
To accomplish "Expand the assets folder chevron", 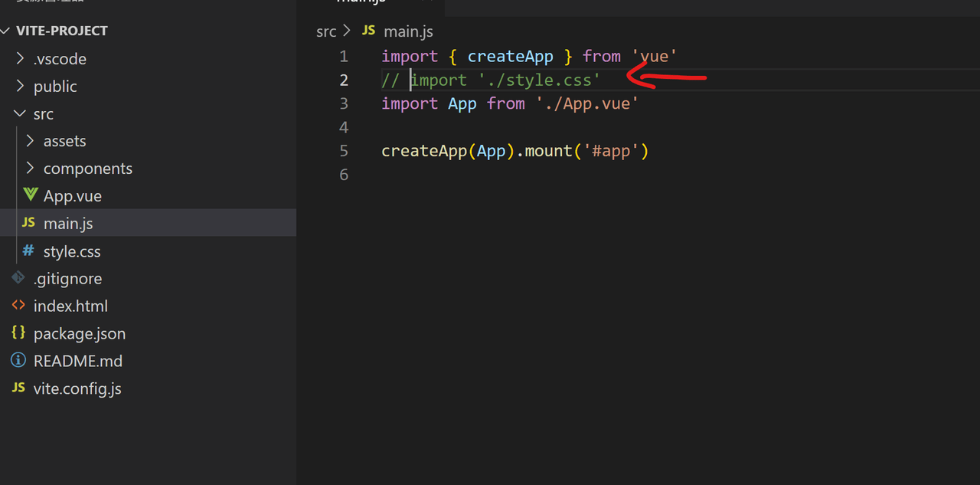I will 30,141.
